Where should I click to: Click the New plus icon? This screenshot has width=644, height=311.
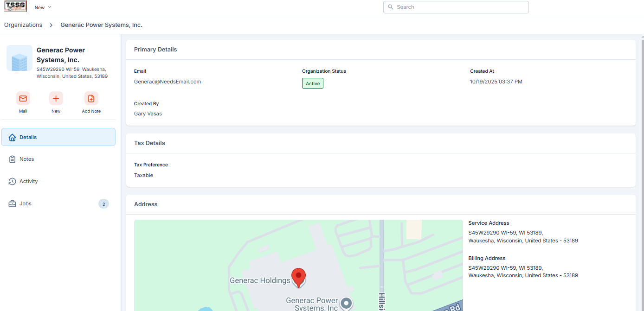[x=56, y=98]
